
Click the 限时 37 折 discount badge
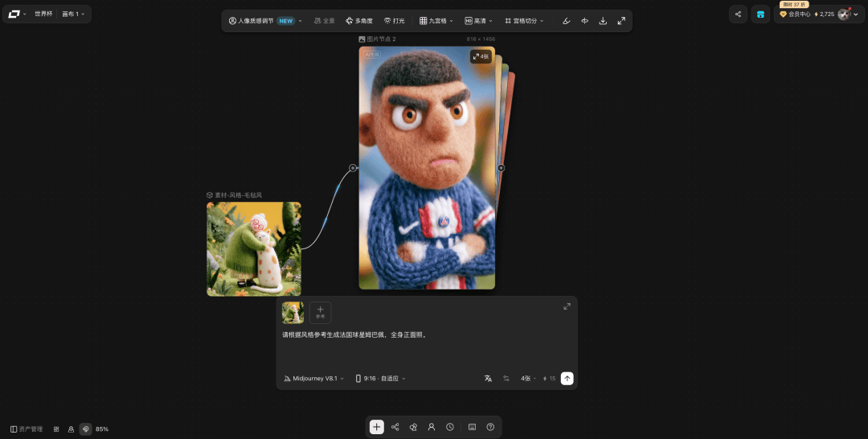[x=794, y=5]
